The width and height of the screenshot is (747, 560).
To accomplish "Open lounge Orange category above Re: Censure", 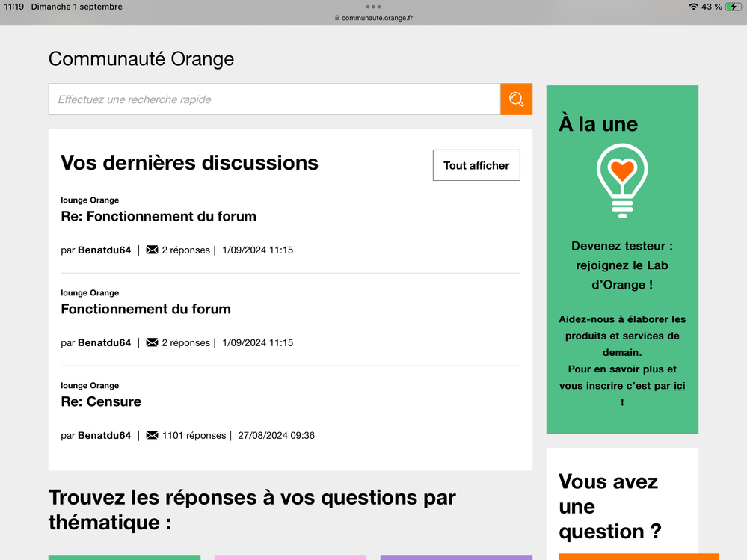I will coord(90,385).
